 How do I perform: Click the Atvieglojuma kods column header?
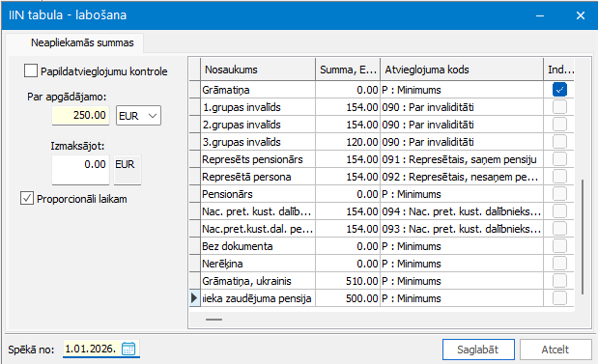pos(462,70)
